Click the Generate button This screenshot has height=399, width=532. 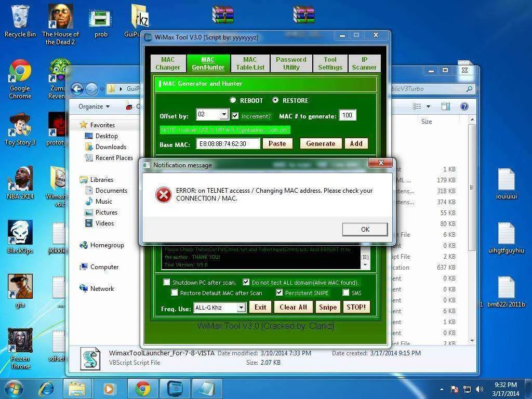[321, 143]
